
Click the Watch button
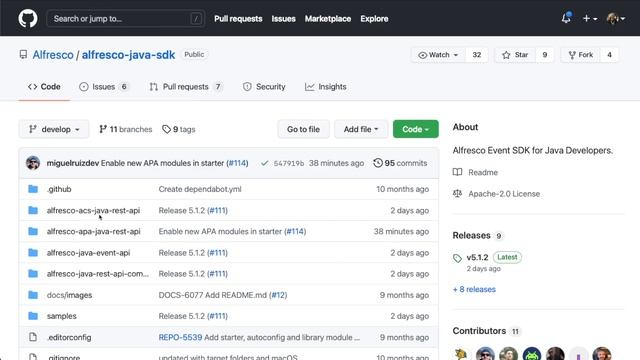(x=438, y=55)
